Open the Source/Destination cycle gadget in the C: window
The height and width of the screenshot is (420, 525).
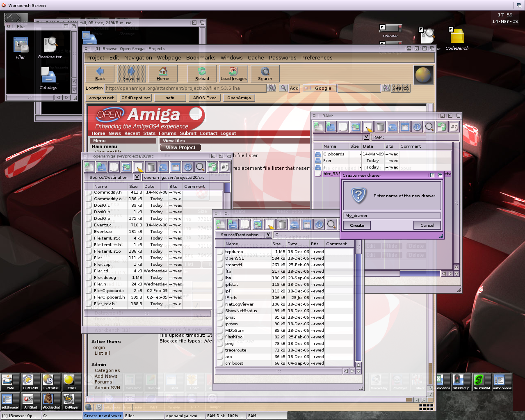244,235
